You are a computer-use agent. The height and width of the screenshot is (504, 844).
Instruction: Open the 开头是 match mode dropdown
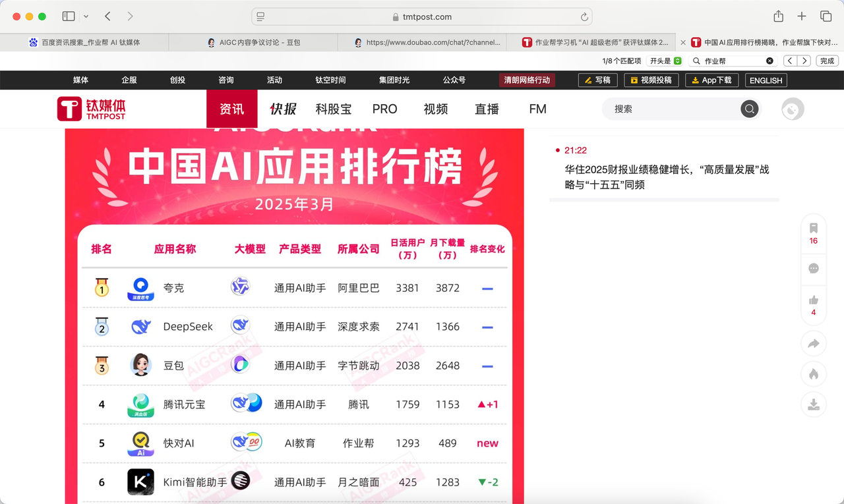[665, 61]
